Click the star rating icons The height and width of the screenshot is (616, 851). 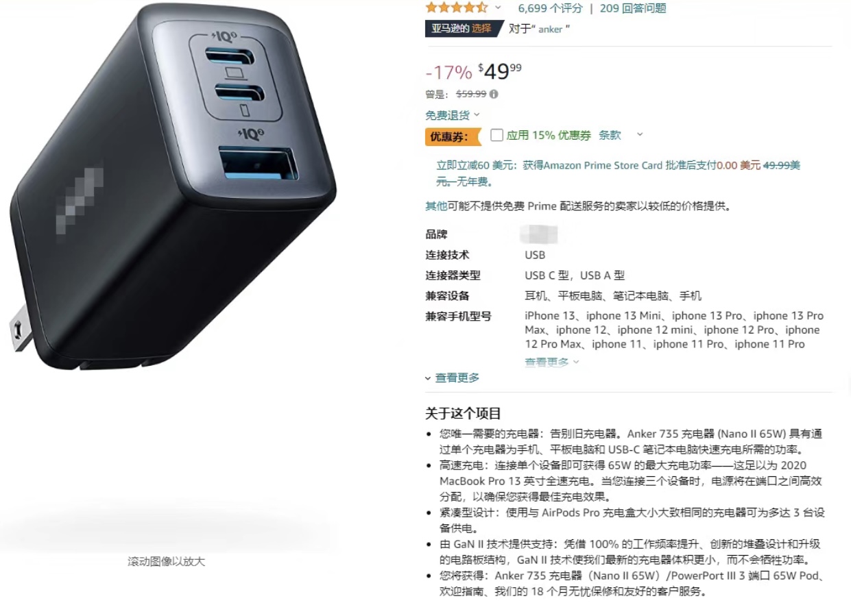(x=456, y=8)
